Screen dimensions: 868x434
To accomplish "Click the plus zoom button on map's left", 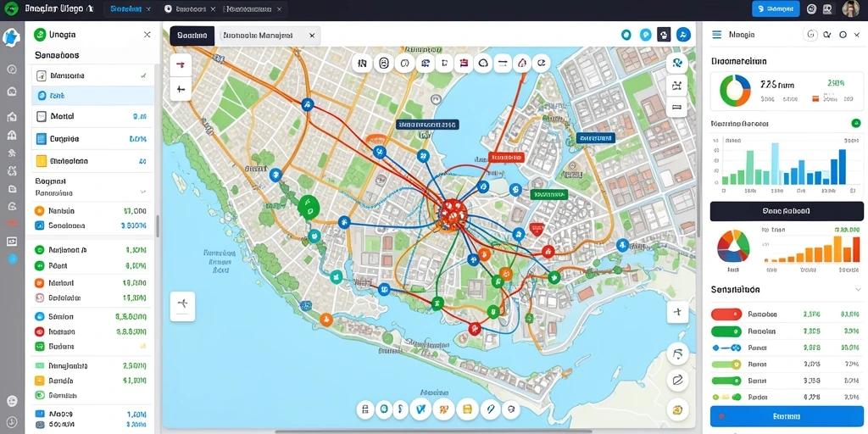I will [x=181, y=88].
